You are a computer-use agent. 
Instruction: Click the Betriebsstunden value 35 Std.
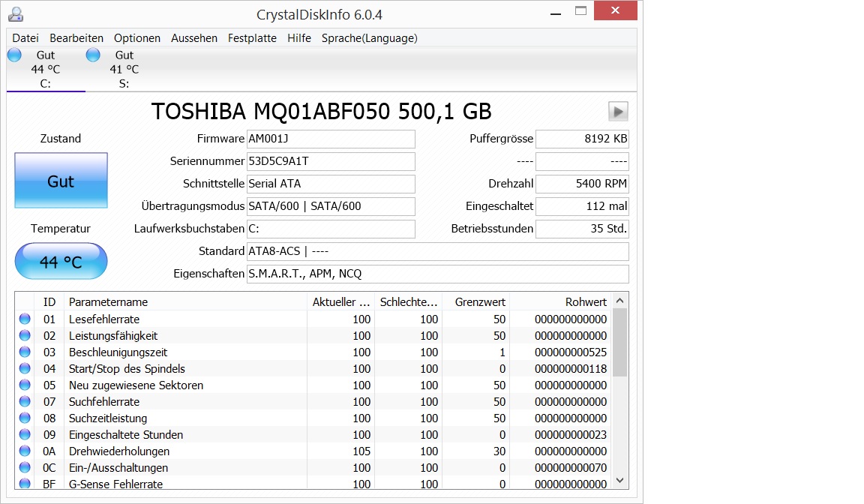click(582, 229)
